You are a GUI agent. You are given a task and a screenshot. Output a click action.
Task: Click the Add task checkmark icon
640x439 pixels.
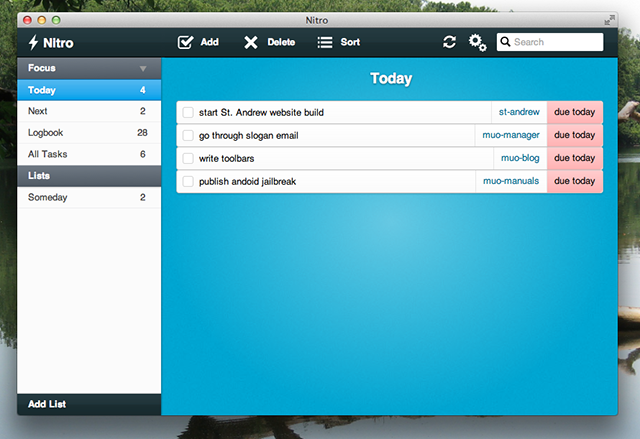point(185,42)
